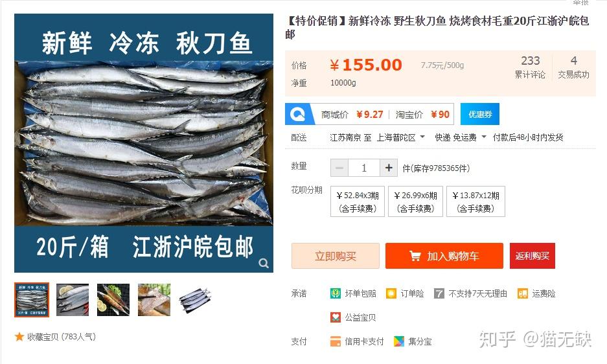Click the 公益宝贝 charity icon
The height and width of the screenshot is (364, 607).
coord(336,317)
